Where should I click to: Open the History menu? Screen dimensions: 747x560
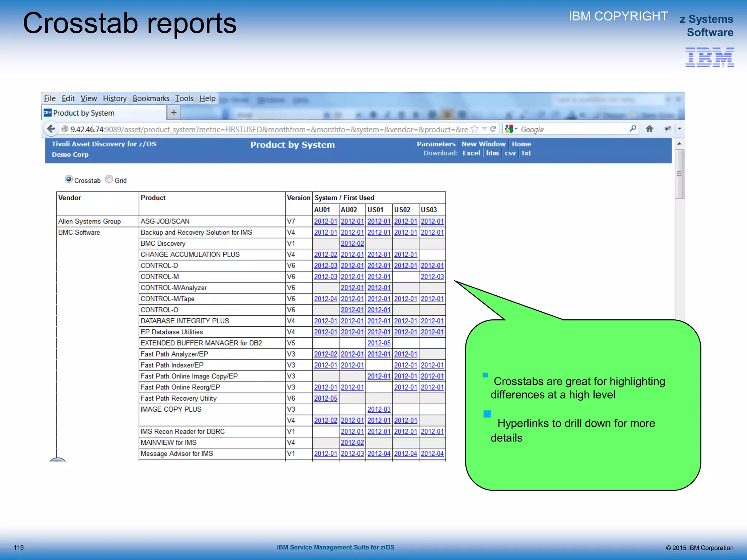[x=115, y=98]
